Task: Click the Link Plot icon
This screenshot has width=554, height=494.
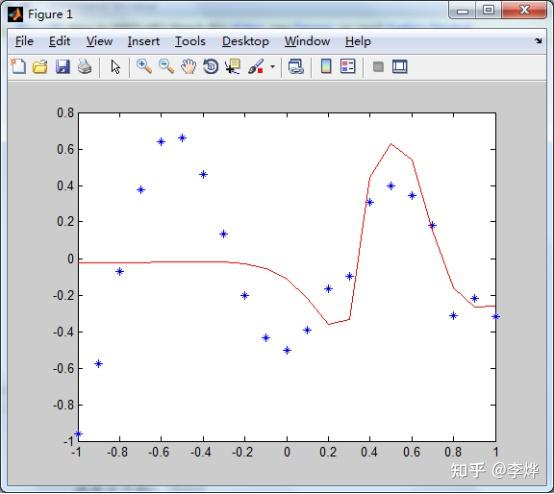Action: point(296,66)
